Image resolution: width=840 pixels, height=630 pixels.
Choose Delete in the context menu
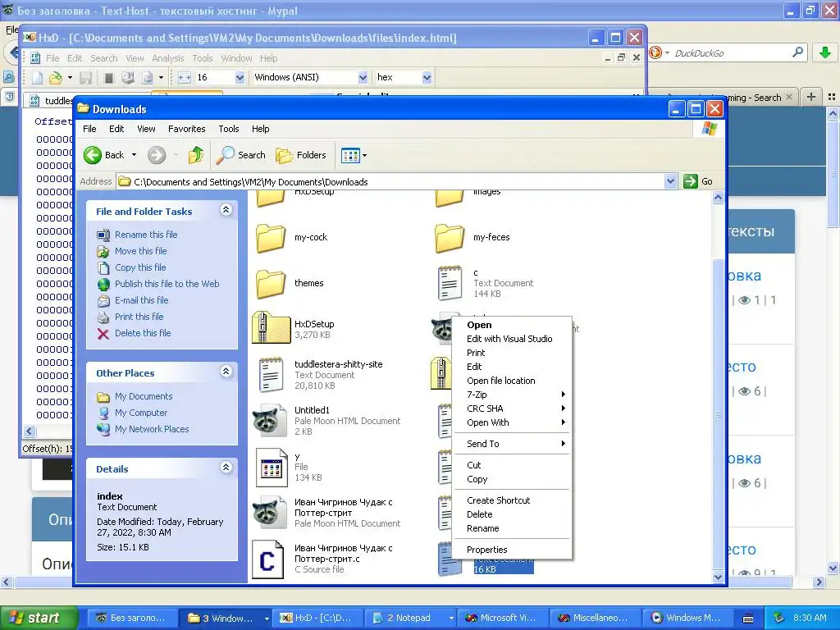point(512,515)
